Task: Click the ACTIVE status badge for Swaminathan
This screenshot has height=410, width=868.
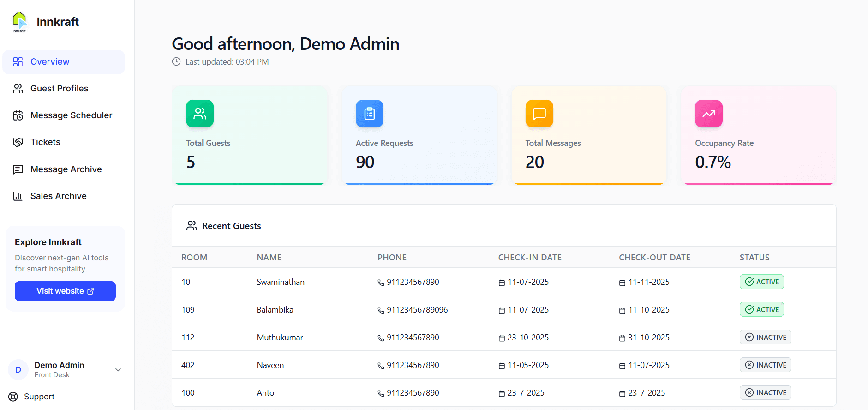Action: [762, 282]
